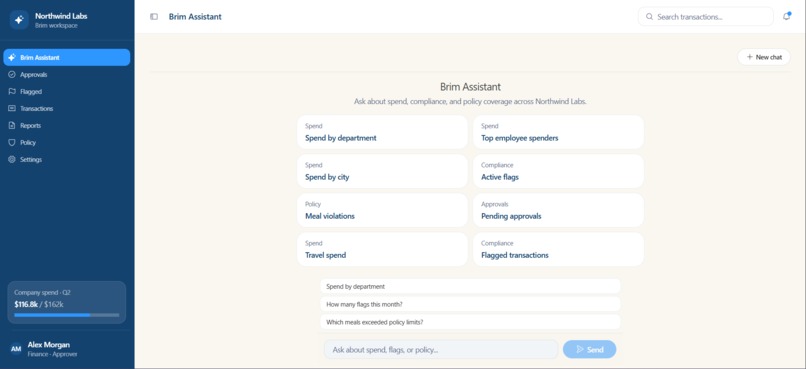The width and height of the screenshot is (806, 369).
Task: Choose 'How many flags this month?' suggestion
Action: [470, 304]
